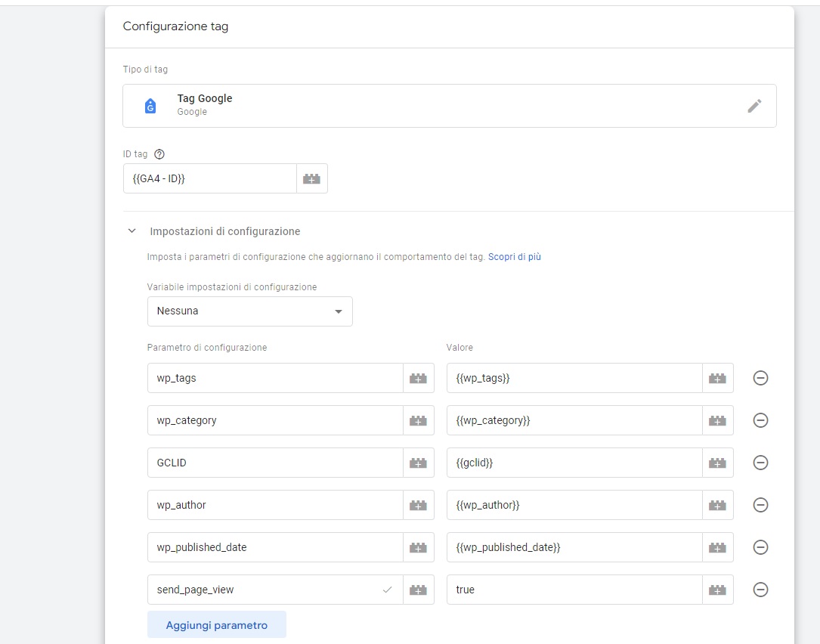This screenshot has height=644, width=820.
Task: Click Aggiungi parametro button
Action: (x=217, y=625)
